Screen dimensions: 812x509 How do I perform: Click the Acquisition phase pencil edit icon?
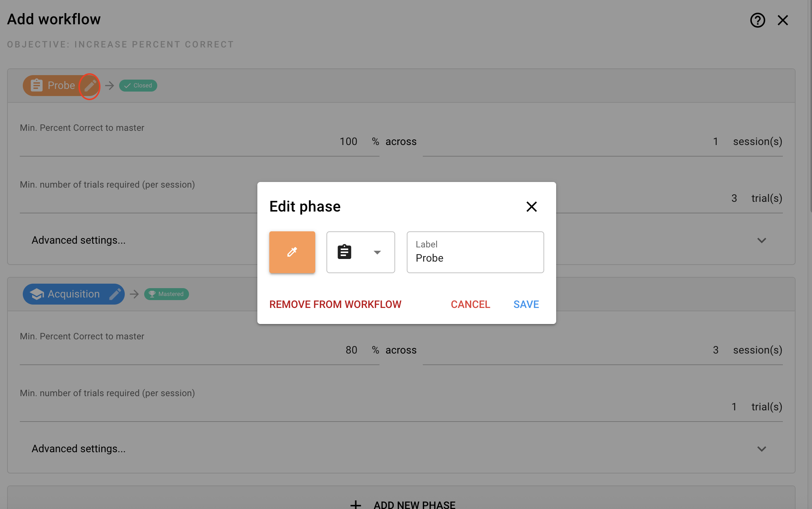[x=115, y=294]
